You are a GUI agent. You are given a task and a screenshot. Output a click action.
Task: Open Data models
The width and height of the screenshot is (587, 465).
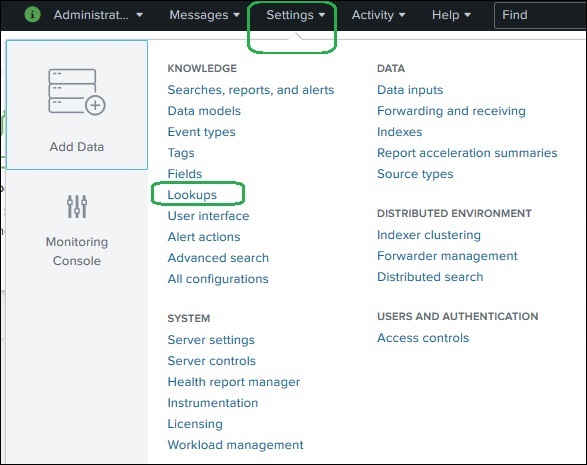[204, 111]
